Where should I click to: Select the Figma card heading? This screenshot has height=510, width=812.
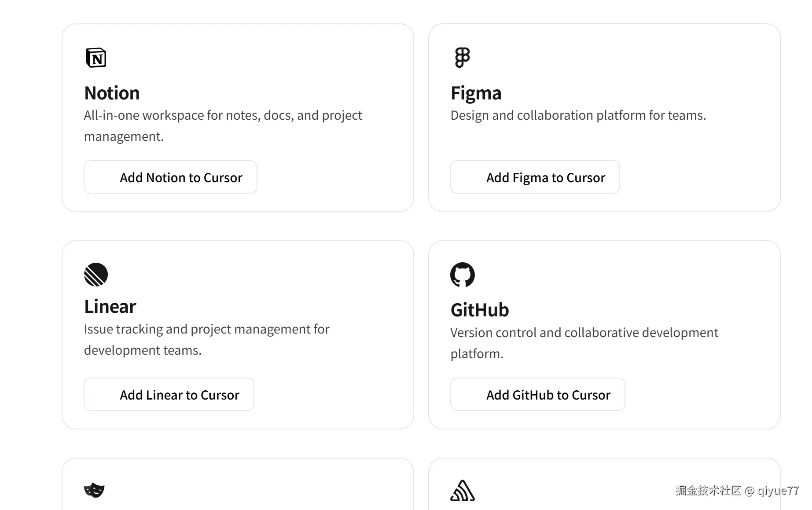(476, 93)
